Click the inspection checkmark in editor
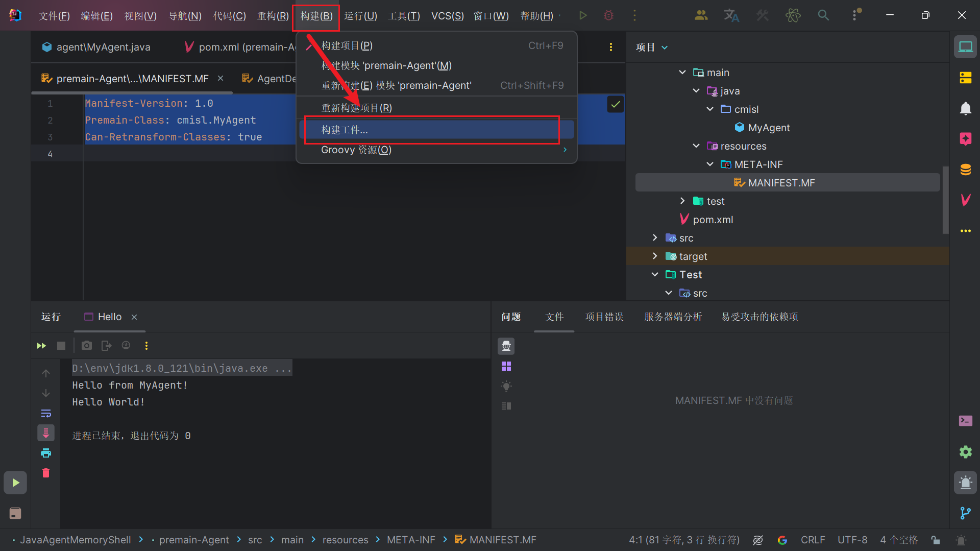The height and width of the screenshot is (551, 980). click(616, 104)
